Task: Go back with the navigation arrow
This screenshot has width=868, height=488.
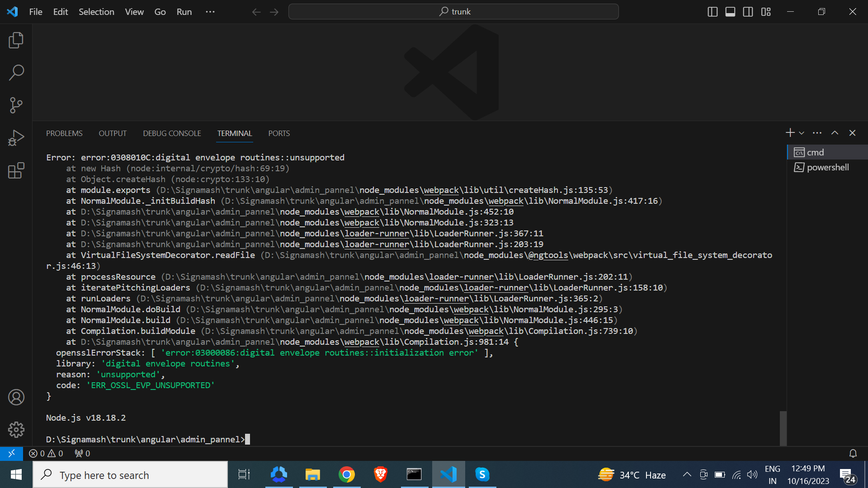Action: (256, 12)
